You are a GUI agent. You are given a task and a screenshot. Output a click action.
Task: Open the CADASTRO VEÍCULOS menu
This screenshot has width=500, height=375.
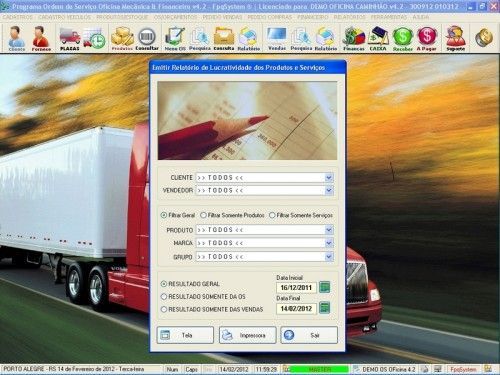click(64, 17)
